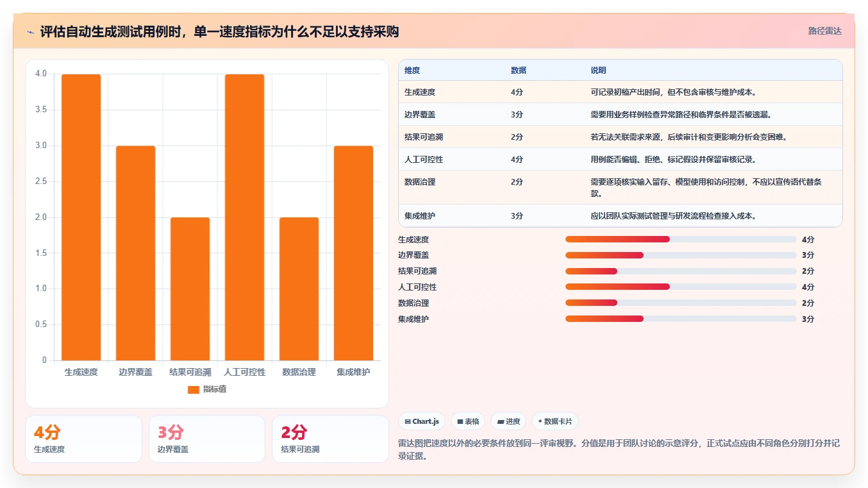
Task: Click the 结果可追溯 progress bar
Action: pyautogui.click(x=681, y=271)
